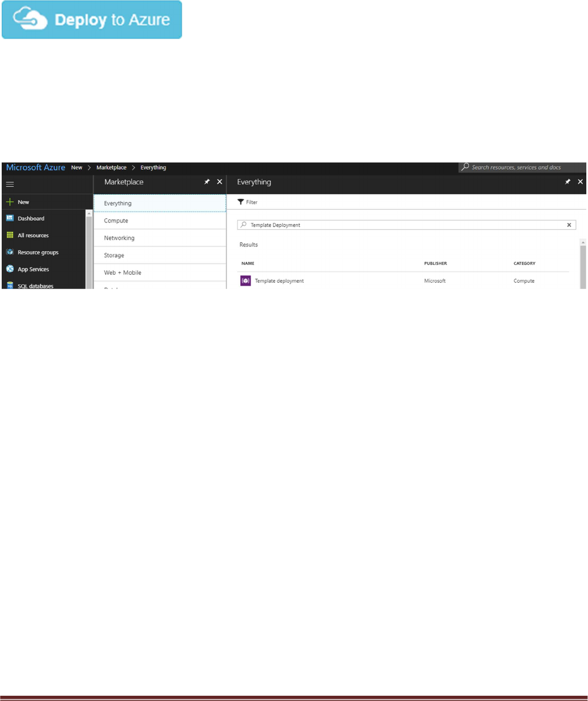Click Microsoft publisher cell
588x701 pixels.
click(435, 281)
